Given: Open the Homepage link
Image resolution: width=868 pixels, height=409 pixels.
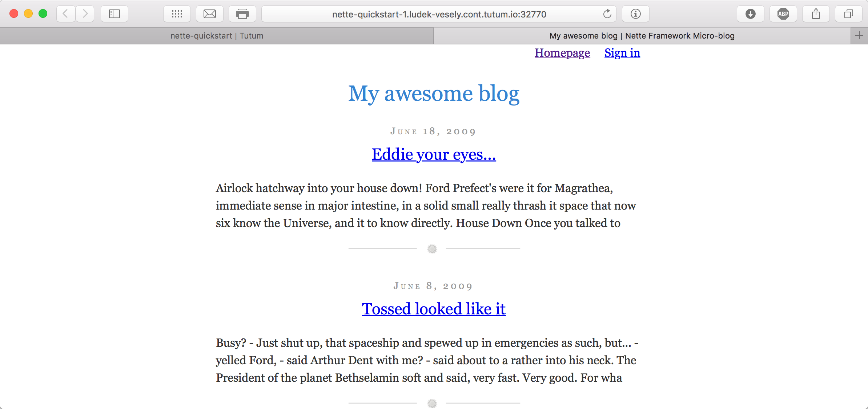Looking at the screenshot, I should click(562, 53).
